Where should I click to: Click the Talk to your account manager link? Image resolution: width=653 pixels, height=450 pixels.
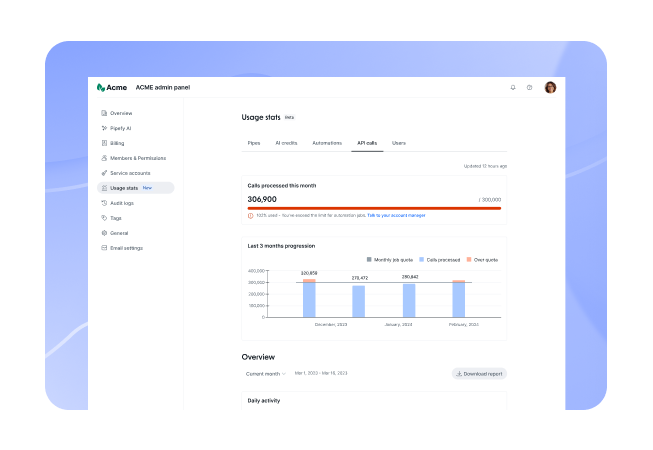[x=396, y=215]
